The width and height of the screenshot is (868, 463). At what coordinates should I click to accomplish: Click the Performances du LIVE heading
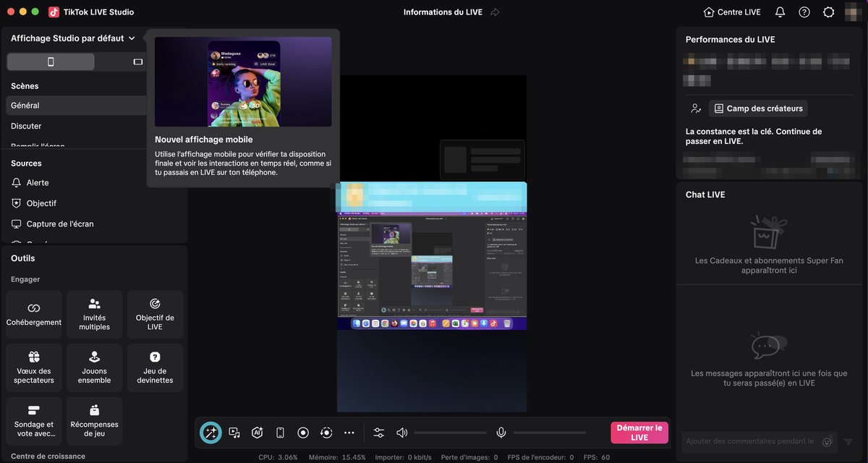(x=731, y=40)
